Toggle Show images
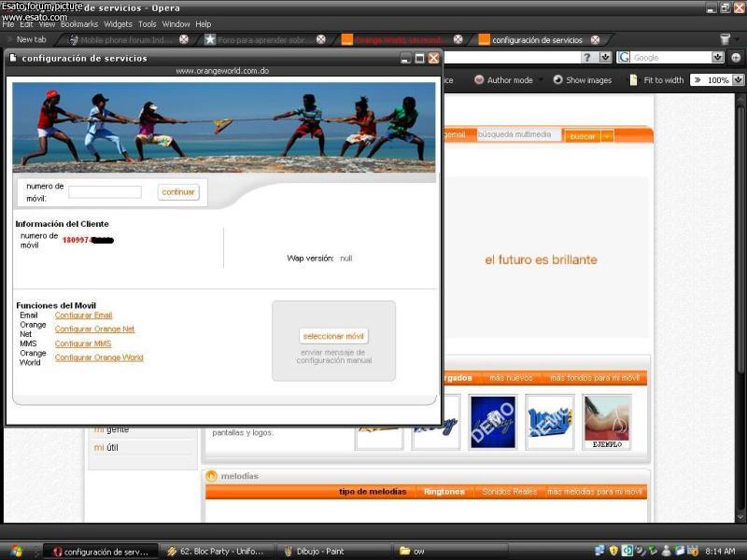The width and height of the screenshot is (747, 560). [x=582, y=80]
